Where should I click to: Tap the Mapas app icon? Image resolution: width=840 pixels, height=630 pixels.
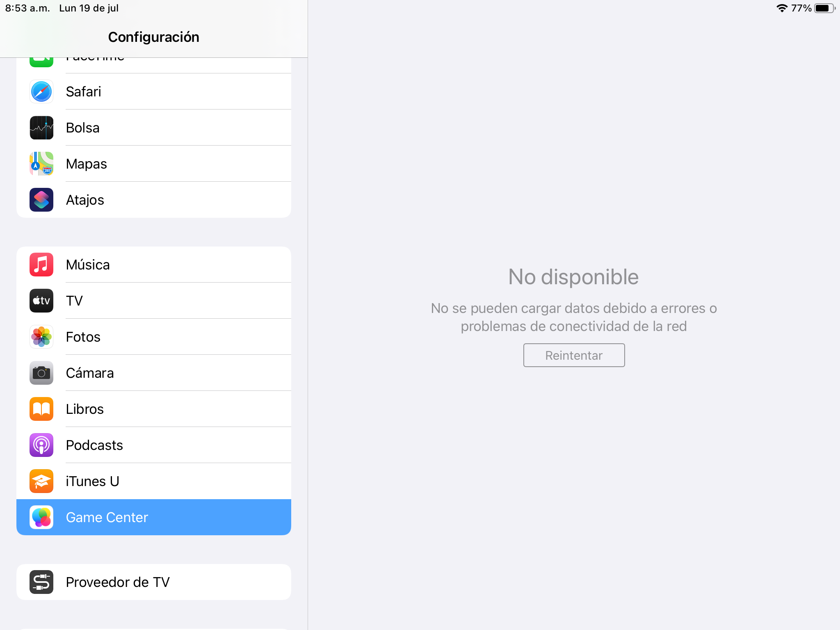[x=41, y=164]
